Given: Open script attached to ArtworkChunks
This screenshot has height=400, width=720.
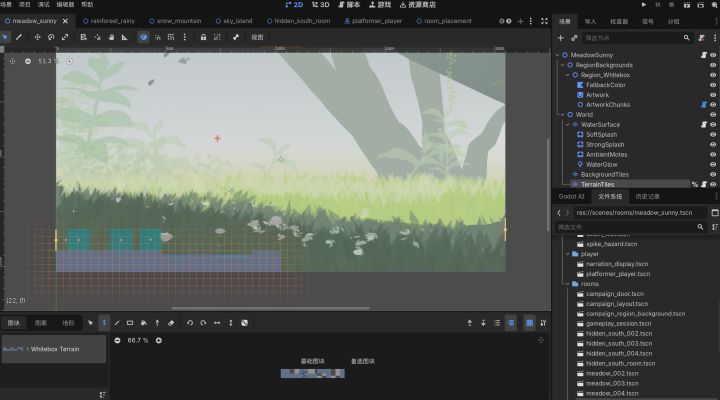Looking at the screenshot, I should [x=703, y=105].
